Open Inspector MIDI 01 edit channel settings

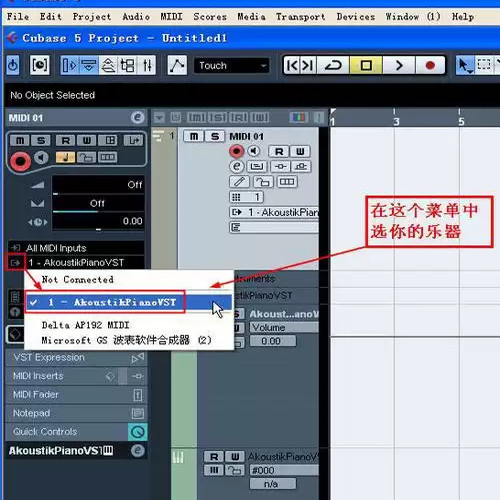137,117
